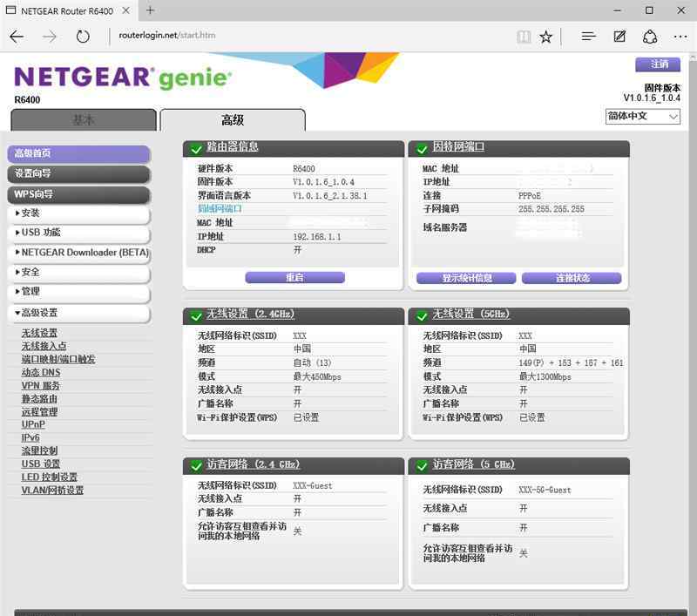Click the 注销 logout button
This screenshot has width=697, height=616.
coord(658,64)
